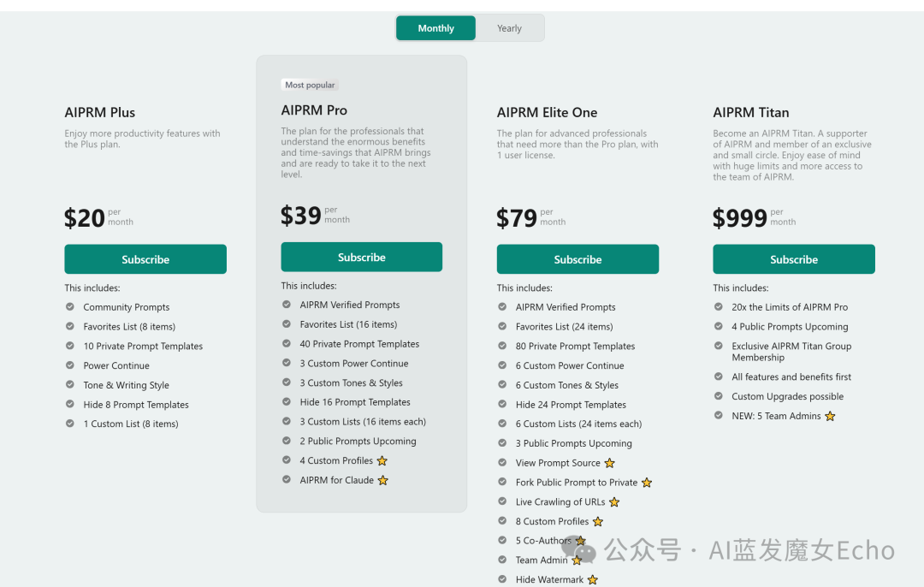924x587 pixels.
Task: Click the check icon beside 3 Custom Power Continue
Action: 287,363
